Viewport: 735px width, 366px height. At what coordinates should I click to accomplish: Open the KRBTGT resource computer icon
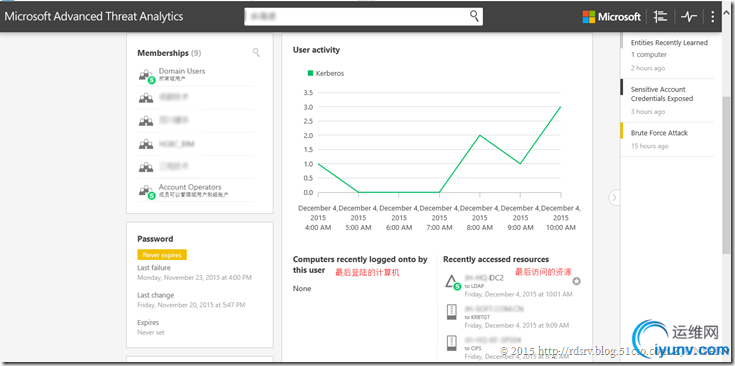click(x=452, y=313)
